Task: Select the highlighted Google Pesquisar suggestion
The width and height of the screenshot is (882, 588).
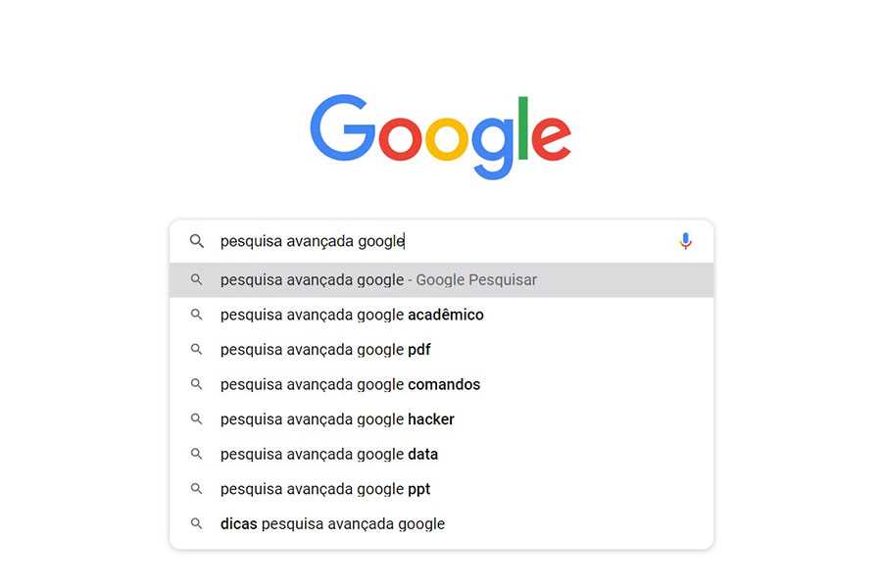Action: tap(378, 279)
